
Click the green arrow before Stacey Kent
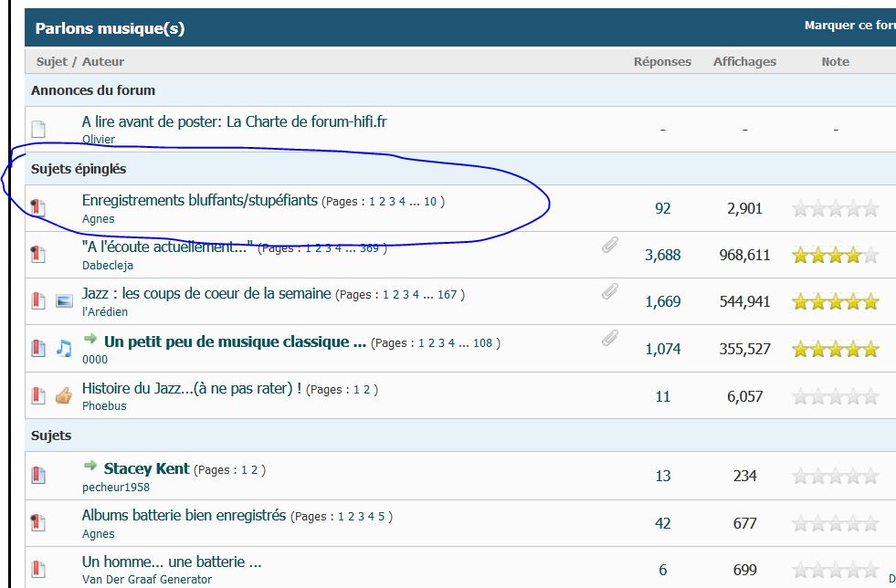[x=90, y=466]
